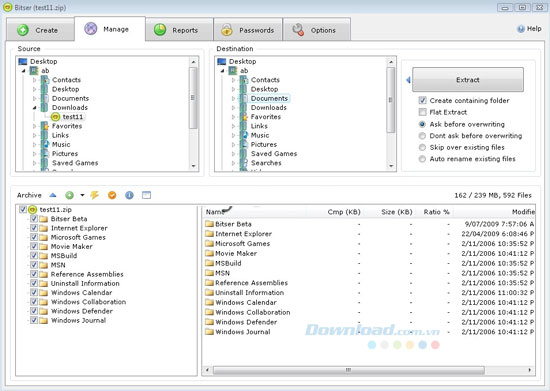Collapse the ab node in the Source tree
The image size is (550, 391).
[x=24, y=71]
